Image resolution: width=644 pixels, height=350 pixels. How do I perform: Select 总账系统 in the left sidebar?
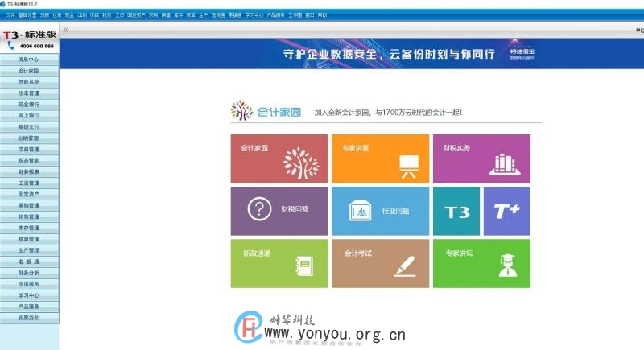(29, 82)
